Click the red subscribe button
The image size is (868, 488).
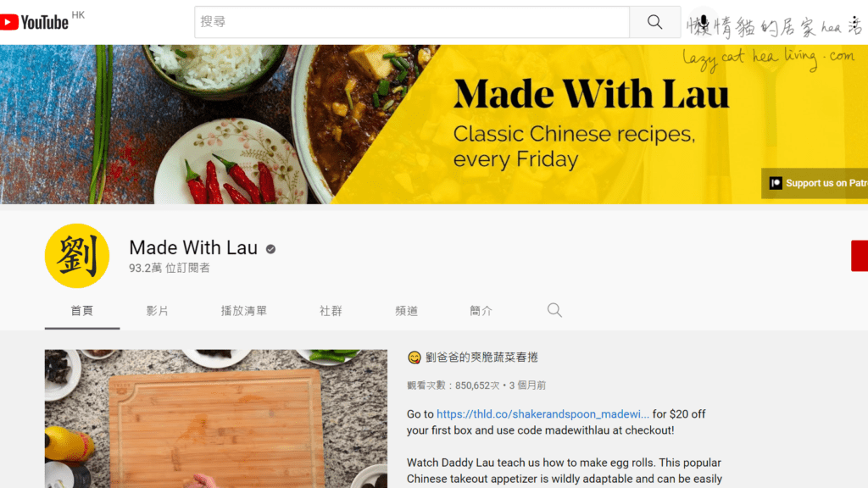[860, 256]
